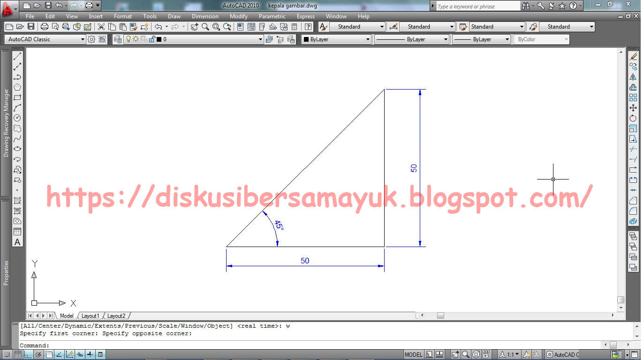This screenshot has height=360, width=644.
Task: Select the Polygon tool
Action: pos(17,86)
